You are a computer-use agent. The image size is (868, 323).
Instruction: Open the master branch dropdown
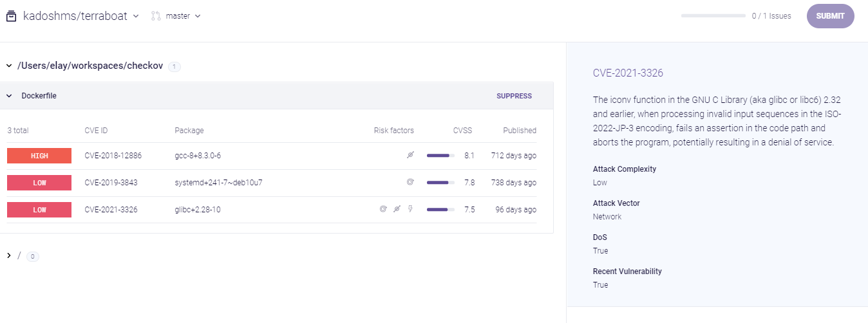[198, 16]
